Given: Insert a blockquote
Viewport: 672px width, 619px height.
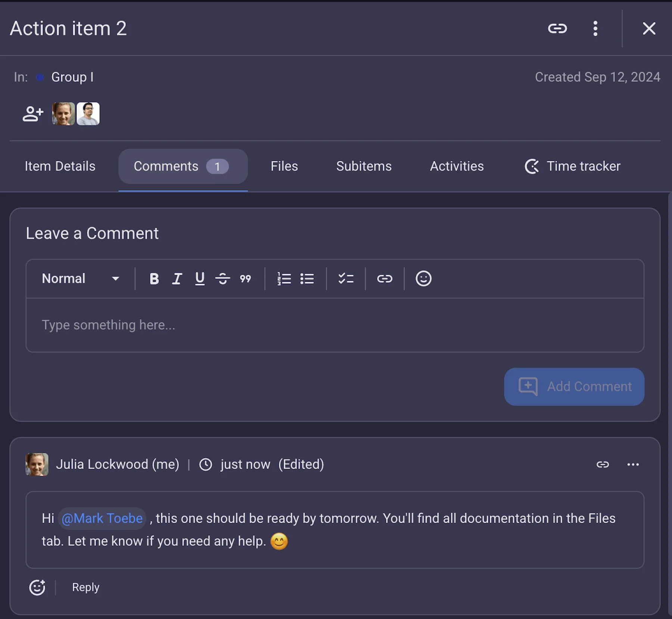Looking at the screenshot, I should click(245, 279).
